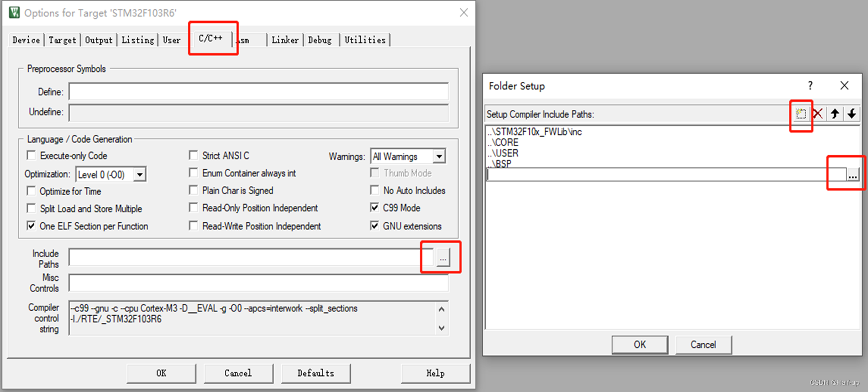This screenshot has width=868, height=392.
Task: Click the Misc Controls input field
Action: [259, 283]
